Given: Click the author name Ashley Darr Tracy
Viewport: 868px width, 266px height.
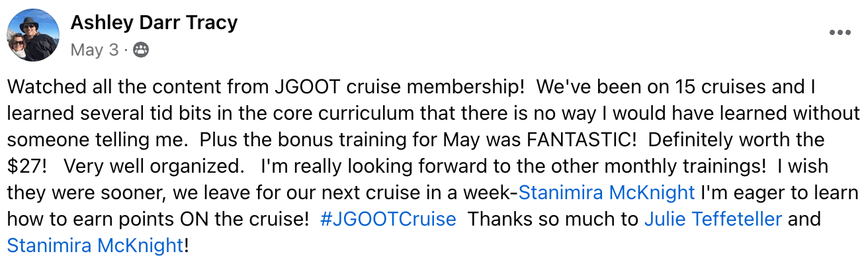Looking at the screenshot, I should (x=153, y=23).
